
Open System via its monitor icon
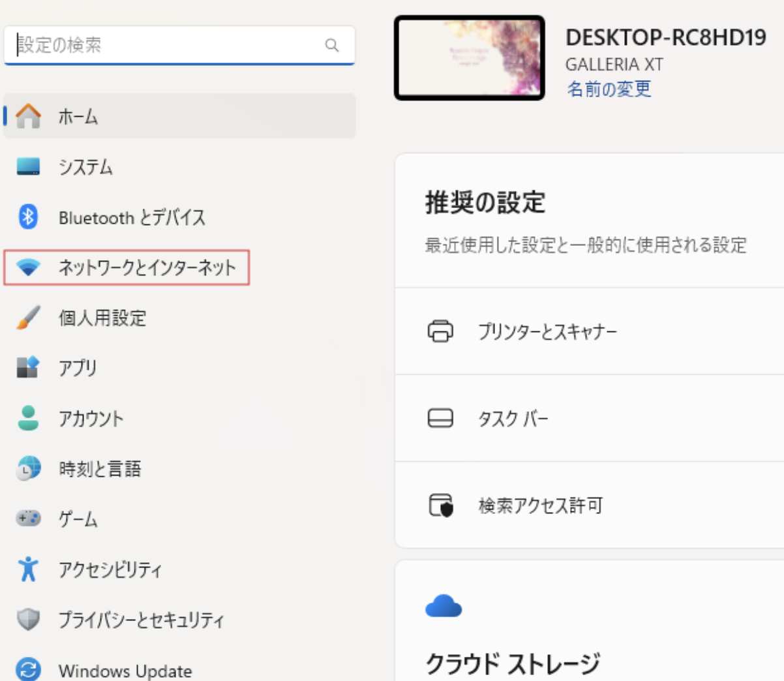pyautogui.click(x=28, y=166)
